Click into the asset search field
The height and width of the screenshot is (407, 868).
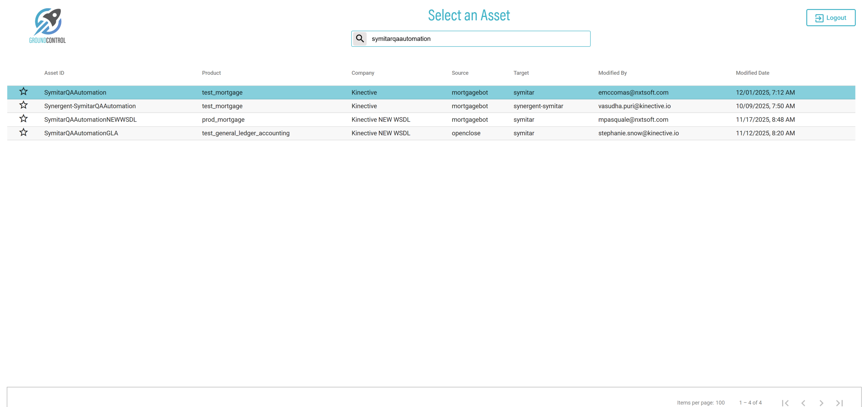pyautogui.click(x=479, y=39)
